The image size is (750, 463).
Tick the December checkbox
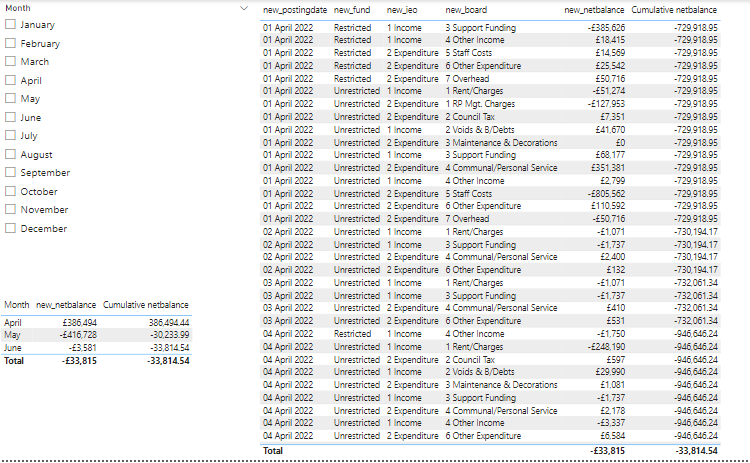click(x=10, y=228)
